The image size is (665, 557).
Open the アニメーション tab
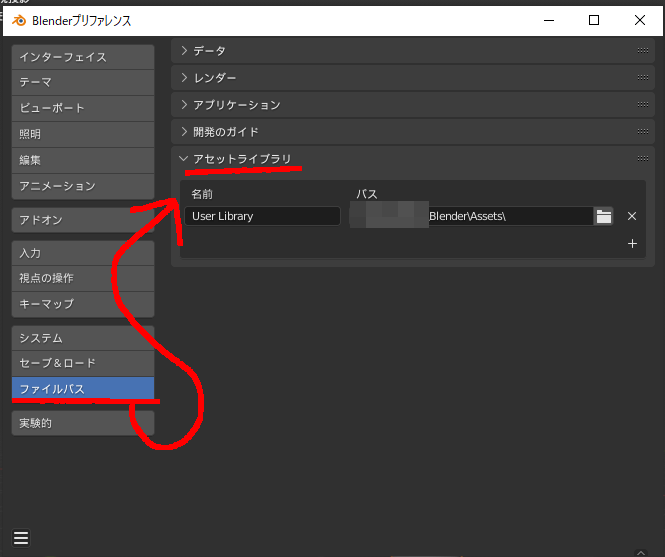[x=83, y=186]
